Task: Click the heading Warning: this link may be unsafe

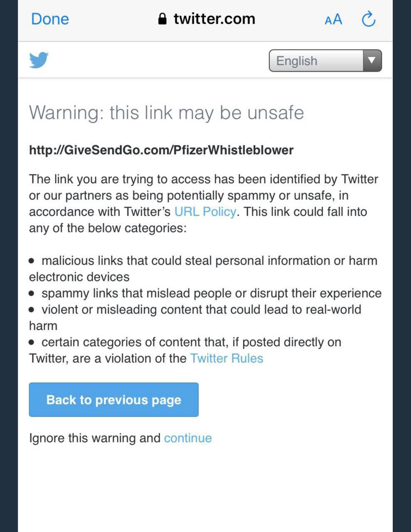Action: click(166, 113)
